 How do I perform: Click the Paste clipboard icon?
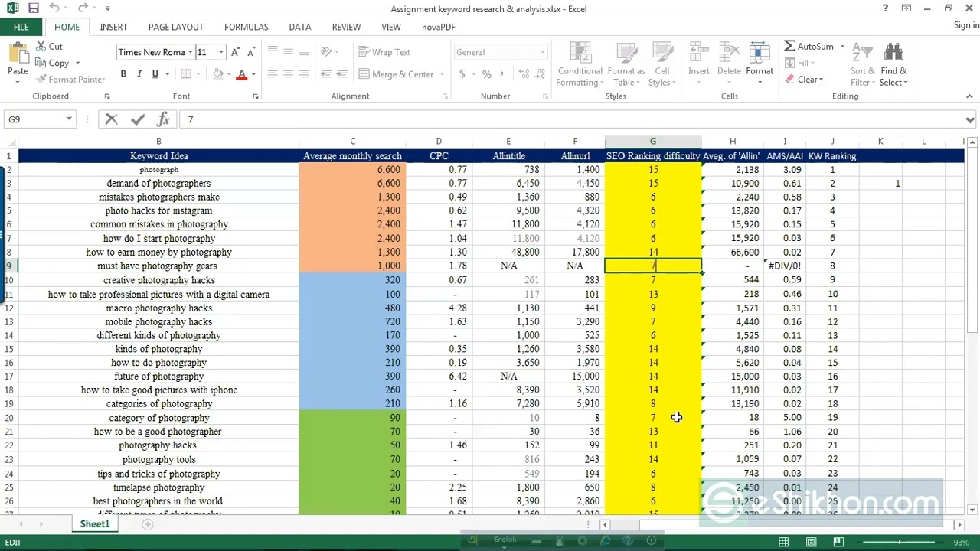[x=18, y=54]
